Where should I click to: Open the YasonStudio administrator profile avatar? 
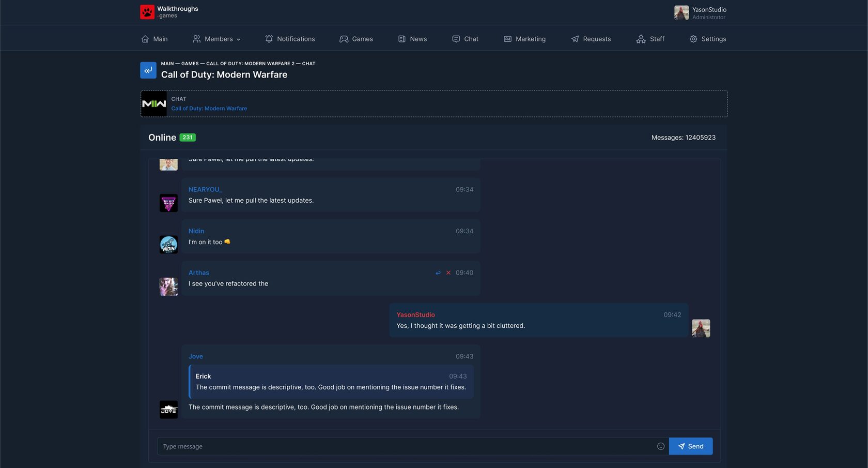pos(681,12)
